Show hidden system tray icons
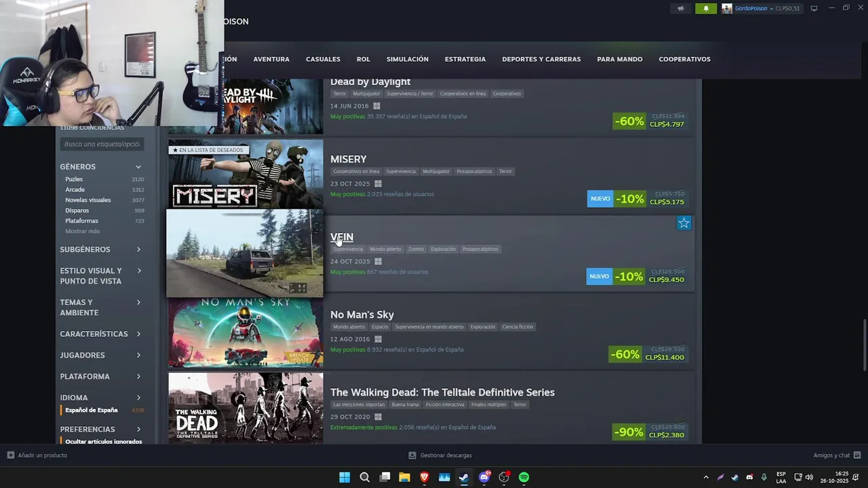 (x=706, y=477)
